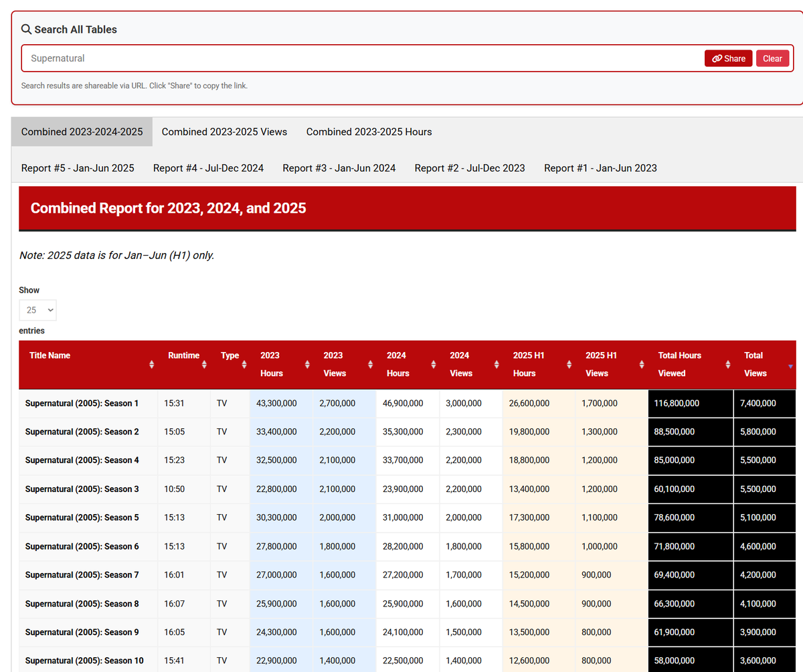The height and width of the screenshot is (672, 803).
Task: Sort by 2023 Hours column arrows
Action: point(307,365)
